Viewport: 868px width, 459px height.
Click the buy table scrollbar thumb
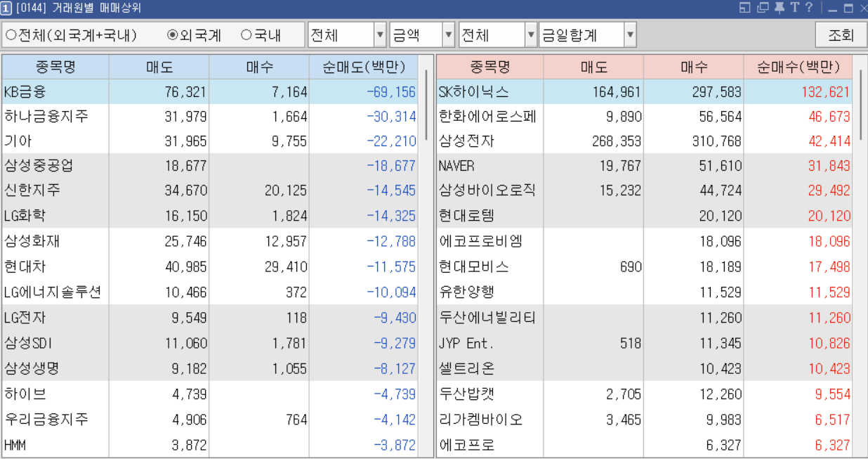pos(860,104)
